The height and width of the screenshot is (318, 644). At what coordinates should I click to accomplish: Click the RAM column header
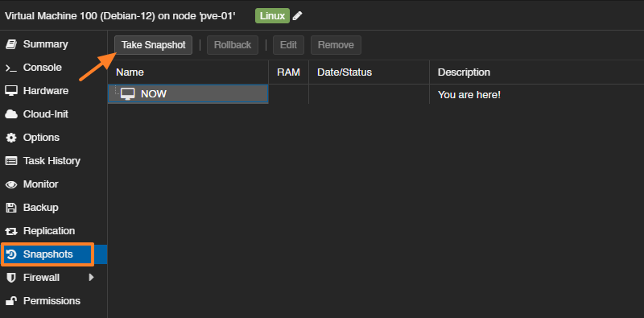(289, 72)
